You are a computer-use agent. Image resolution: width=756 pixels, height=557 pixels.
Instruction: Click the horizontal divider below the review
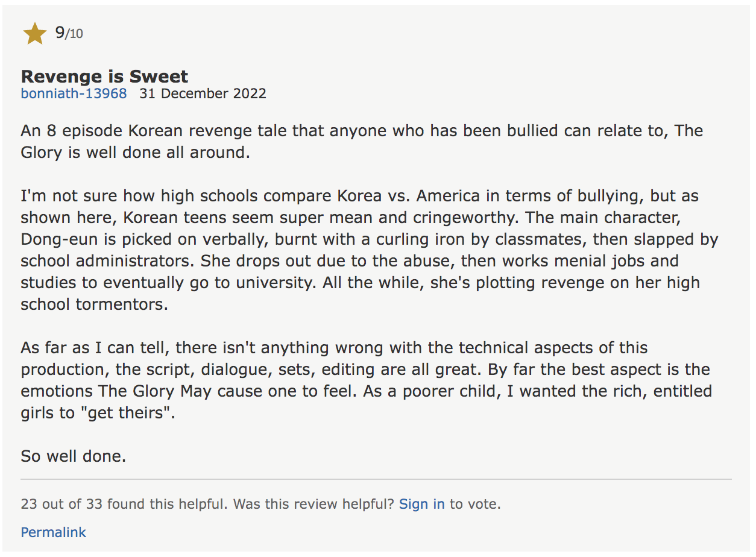376,479
